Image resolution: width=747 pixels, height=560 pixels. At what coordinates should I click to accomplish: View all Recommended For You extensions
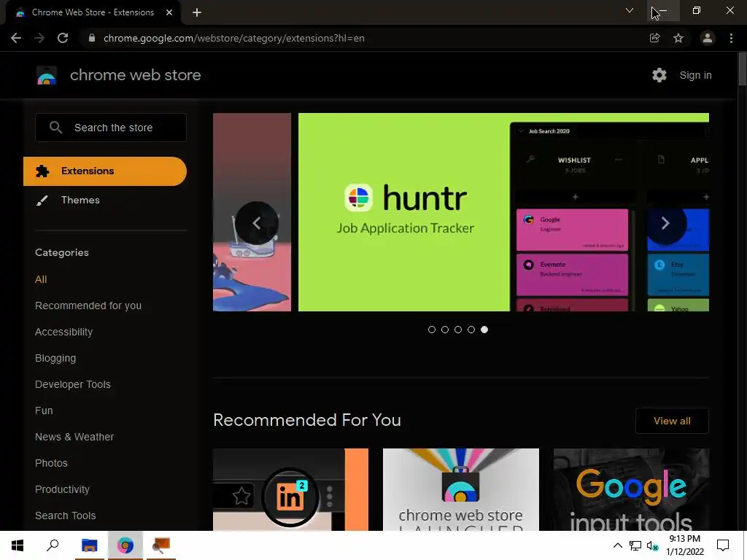[672, 421]
